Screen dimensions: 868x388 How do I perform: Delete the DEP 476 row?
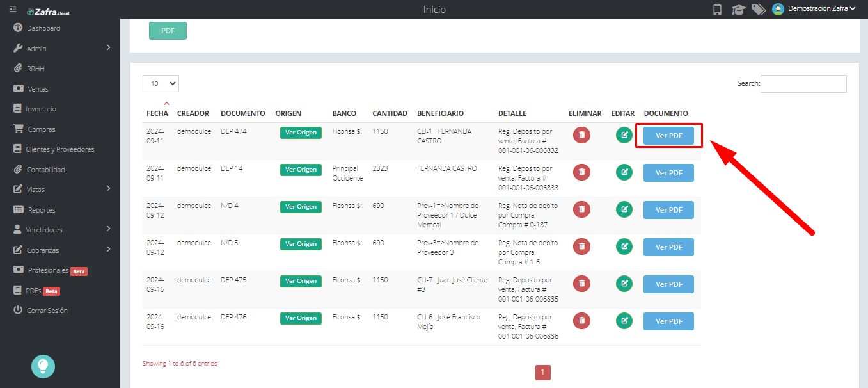[x=581, y=321]
